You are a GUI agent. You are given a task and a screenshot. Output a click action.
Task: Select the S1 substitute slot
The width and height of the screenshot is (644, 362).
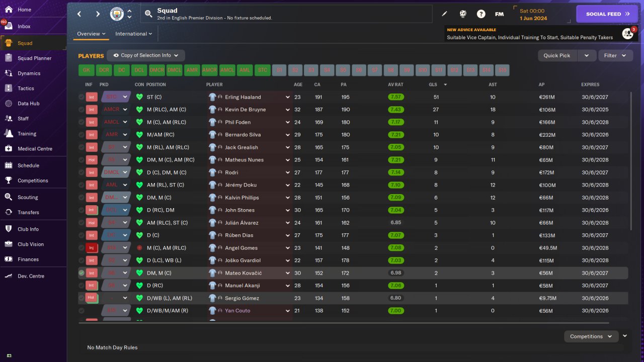point(280,70)
